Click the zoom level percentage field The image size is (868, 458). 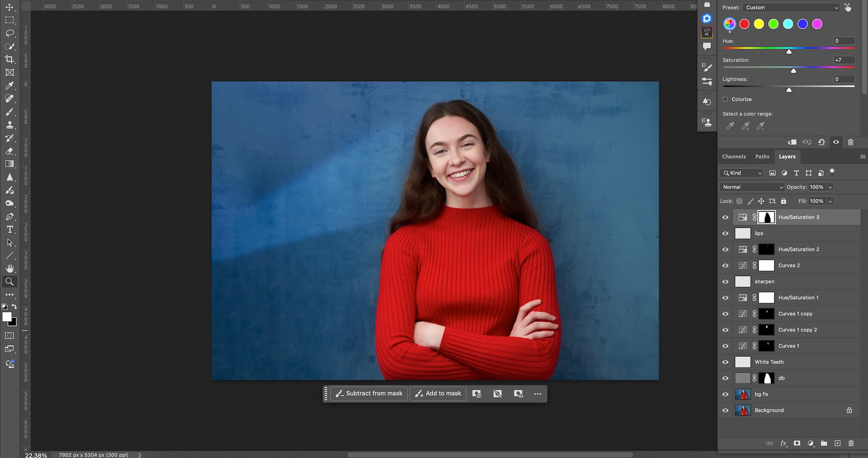(36, 455)
